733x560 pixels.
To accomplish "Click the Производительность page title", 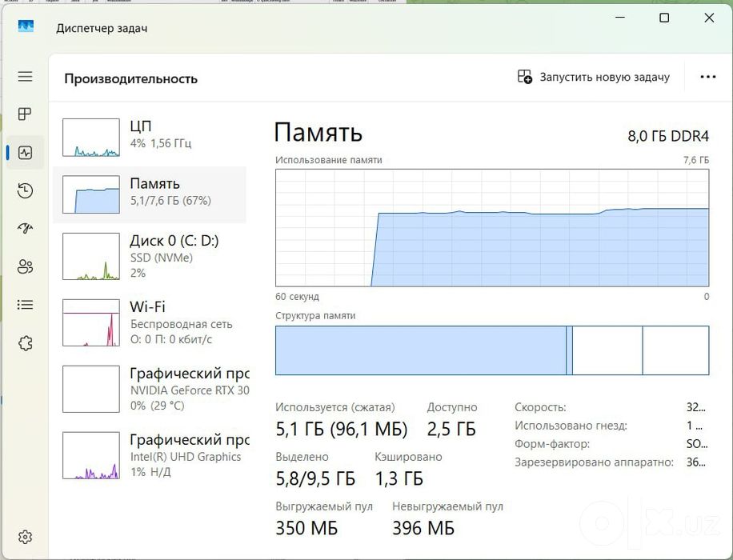I will (131, 78).
